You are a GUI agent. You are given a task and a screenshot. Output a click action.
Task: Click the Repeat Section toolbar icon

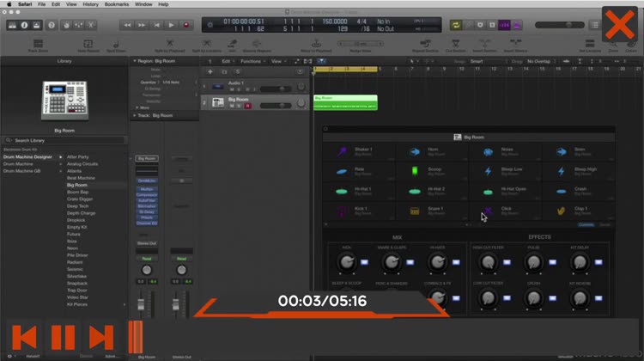[x=425, y=46]
